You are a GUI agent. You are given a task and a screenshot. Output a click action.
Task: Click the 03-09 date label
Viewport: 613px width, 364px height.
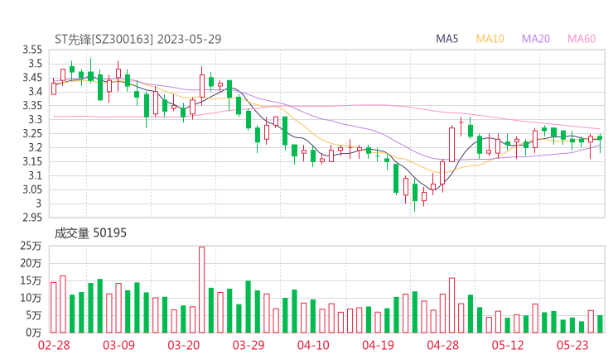pyautogui.click(x=118, y=345)
